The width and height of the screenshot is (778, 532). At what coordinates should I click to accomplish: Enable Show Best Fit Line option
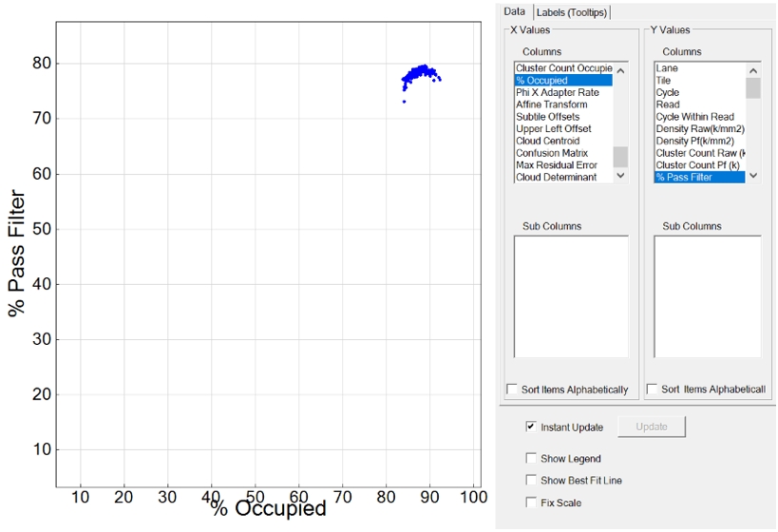click(x=531, y=481)
